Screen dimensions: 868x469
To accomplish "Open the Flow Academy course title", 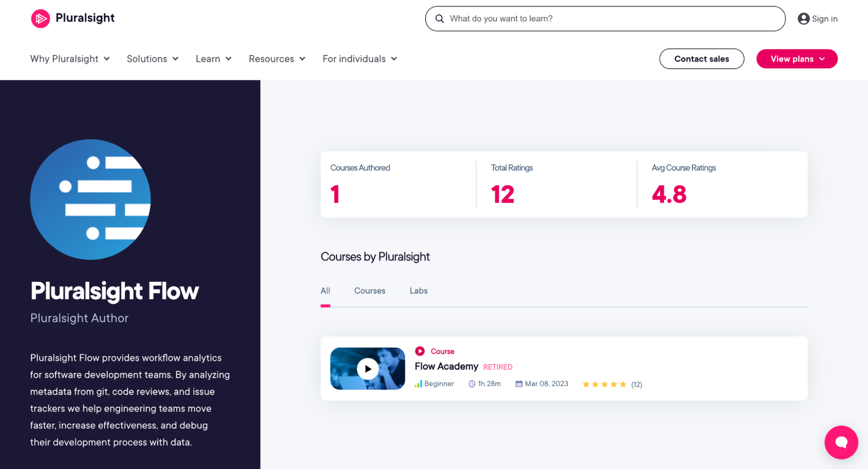I will (446, 367).
